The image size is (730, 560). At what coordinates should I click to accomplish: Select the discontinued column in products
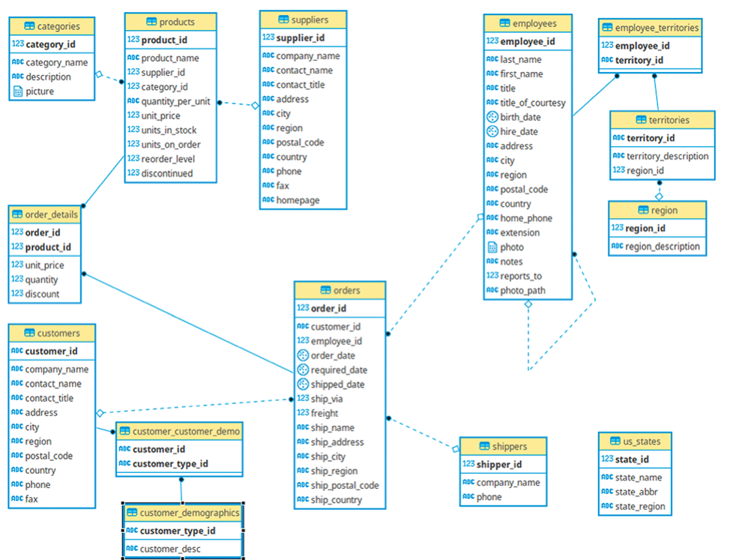coord(160,173)
